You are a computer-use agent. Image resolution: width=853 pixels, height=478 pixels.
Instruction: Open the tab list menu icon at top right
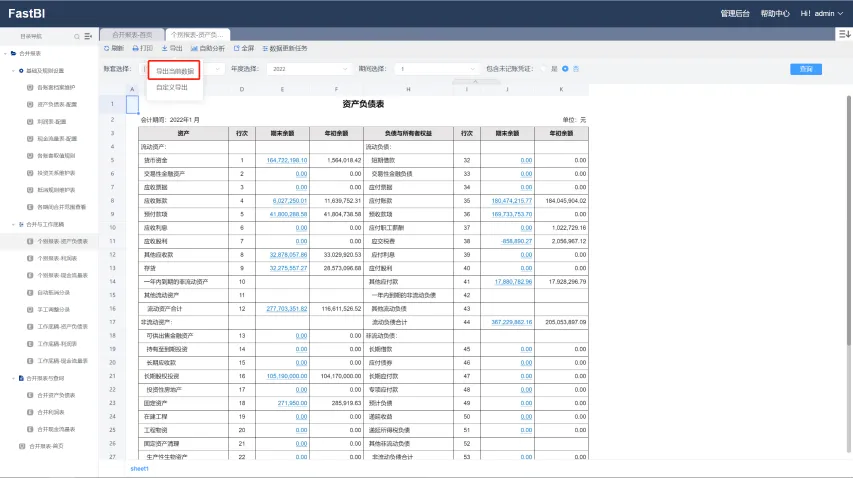click(844, 34)
